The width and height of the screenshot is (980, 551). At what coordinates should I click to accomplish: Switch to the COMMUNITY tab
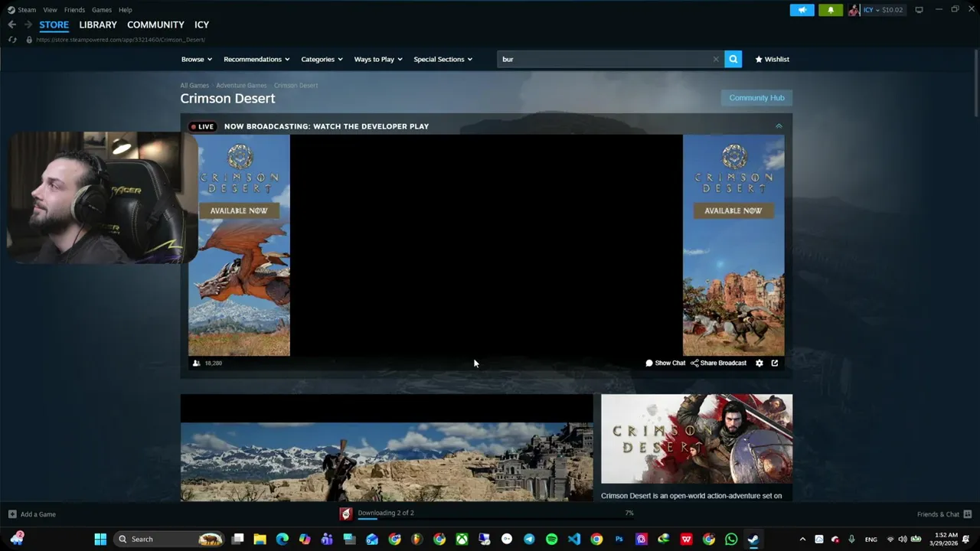155,24
